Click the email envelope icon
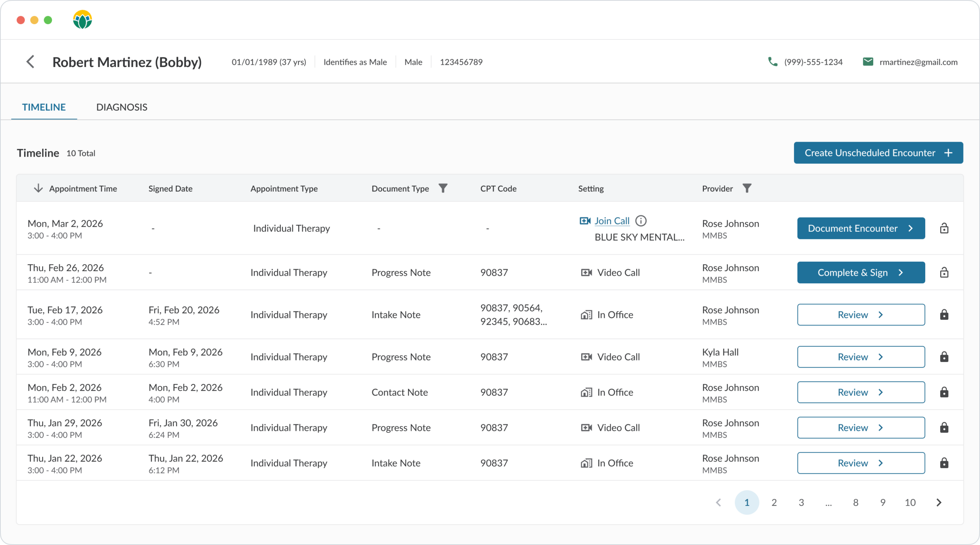This screenshot has height=545, width=980. [868, 62]
